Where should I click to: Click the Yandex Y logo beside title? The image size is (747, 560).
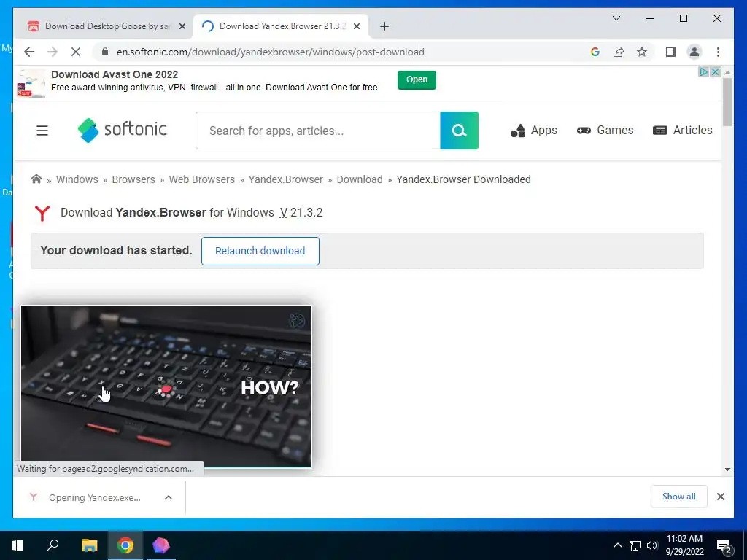(x=42, y=213)
